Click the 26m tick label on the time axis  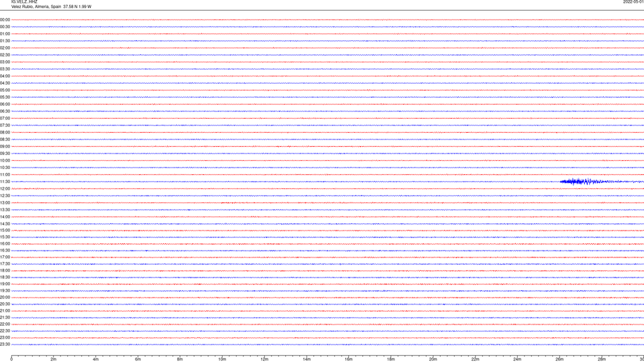pyautogui.click(x=559, y=359)
